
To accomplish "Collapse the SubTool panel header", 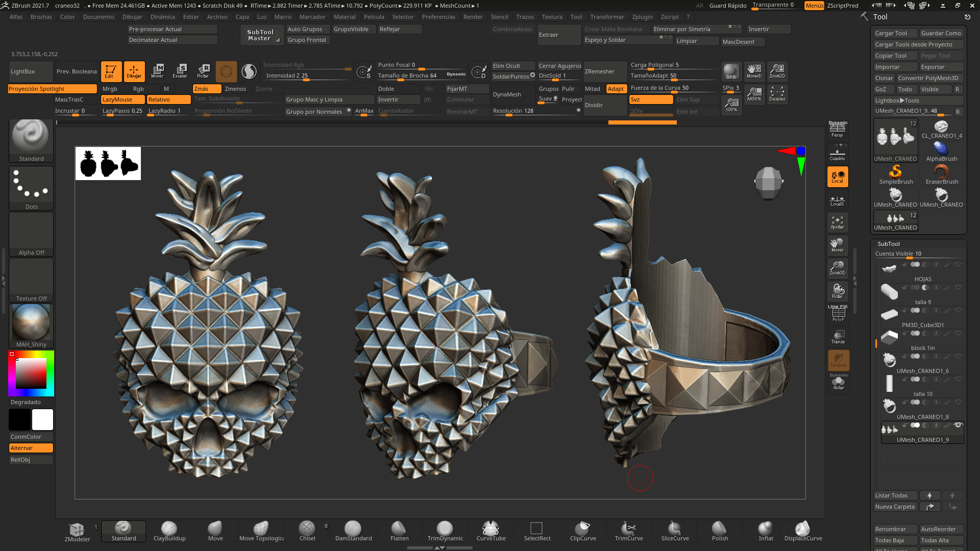I will coord(889,244).
